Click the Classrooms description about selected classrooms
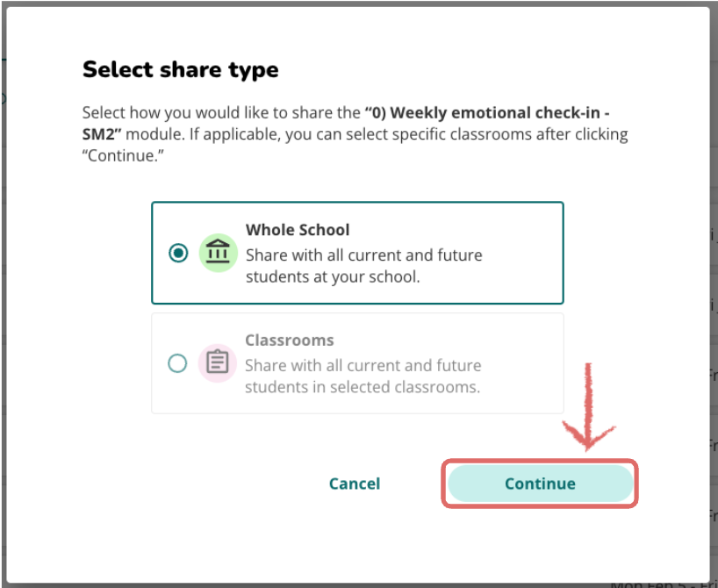The image size is (718, 588). (x=363, y=376)
